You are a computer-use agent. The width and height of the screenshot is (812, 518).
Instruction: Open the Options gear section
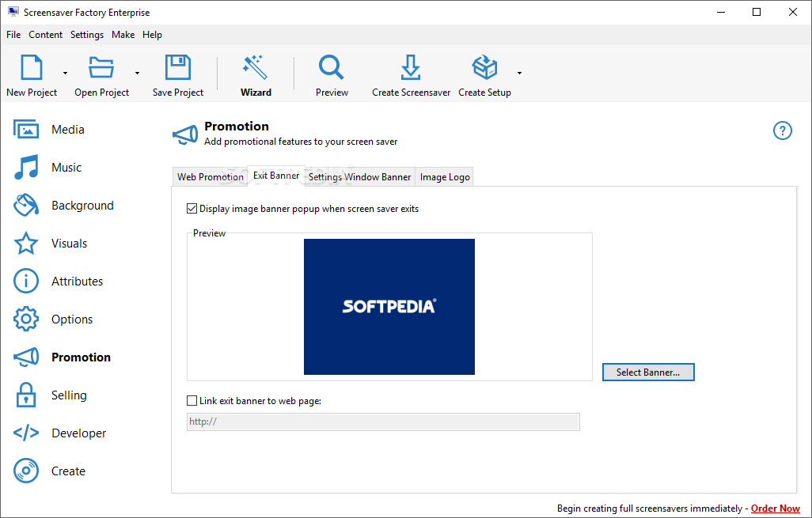[53, 319]
